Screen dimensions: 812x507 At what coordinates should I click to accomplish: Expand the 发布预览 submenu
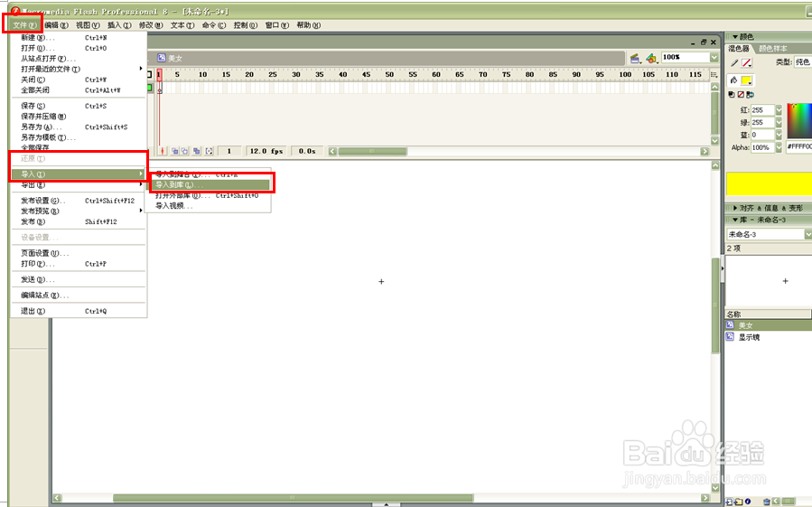pos(79,211)
